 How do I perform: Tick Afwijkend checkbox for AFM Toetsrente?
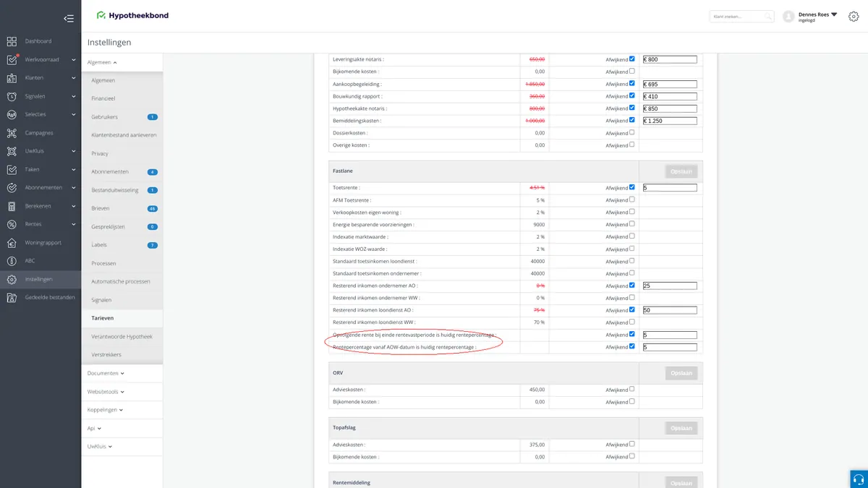click(632, 200)
